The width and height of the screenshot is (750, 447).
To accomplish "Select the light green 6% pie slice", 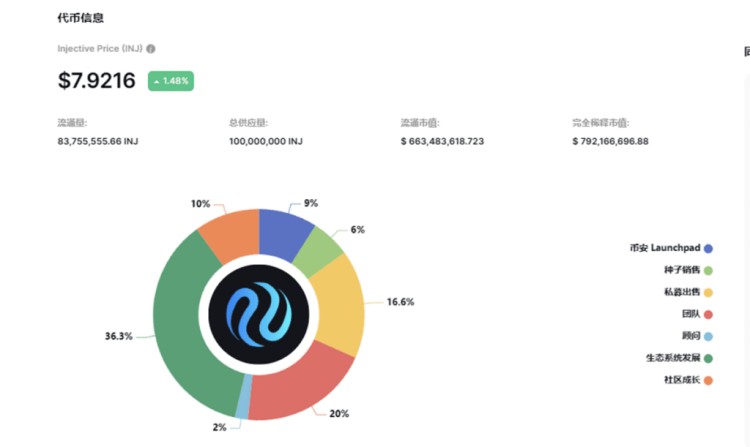I will click(316, 251).
